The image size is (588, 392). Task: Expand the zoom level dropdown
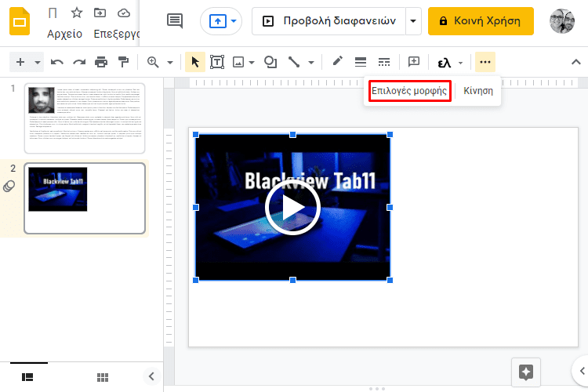170,62
